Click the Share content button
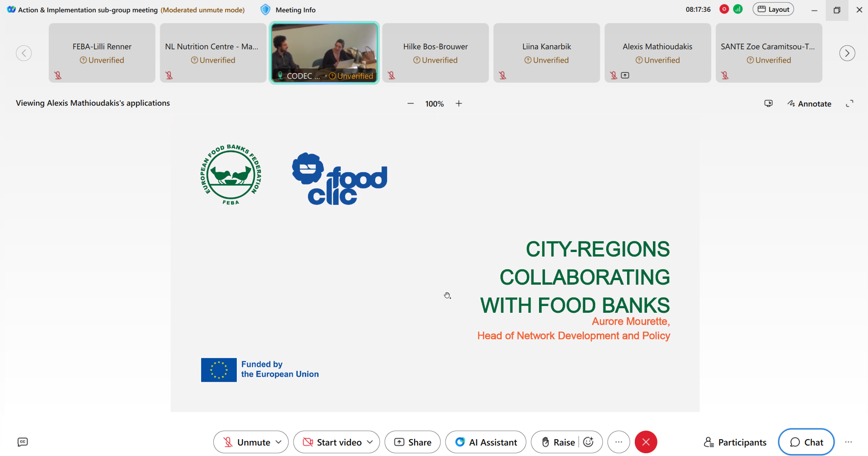This screenshot has width=868, height=456. point(412,442)
